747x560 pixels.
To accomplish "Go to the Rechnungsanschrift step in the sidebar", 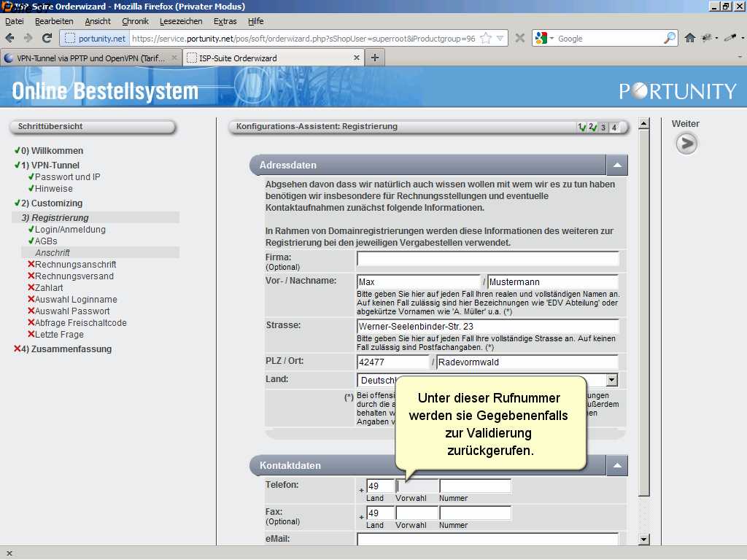I will (x=75, y=265).
